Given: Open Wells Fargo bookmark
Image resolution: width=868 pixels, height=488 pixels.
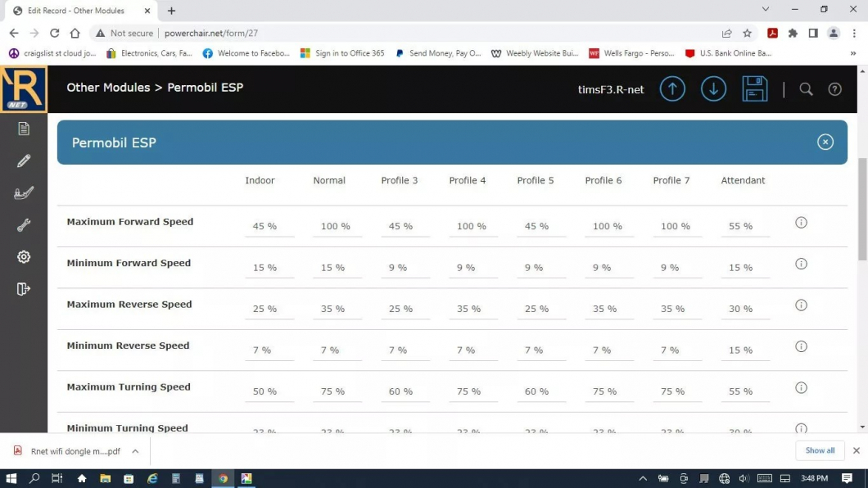Looking at the screenshot, I should click(x=631, y=53).
